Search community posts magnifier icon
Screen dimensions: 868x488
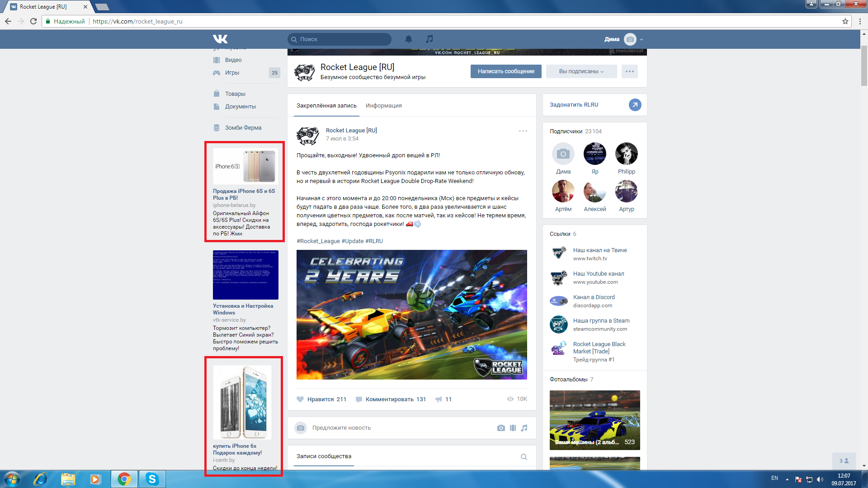click(524, 456)
